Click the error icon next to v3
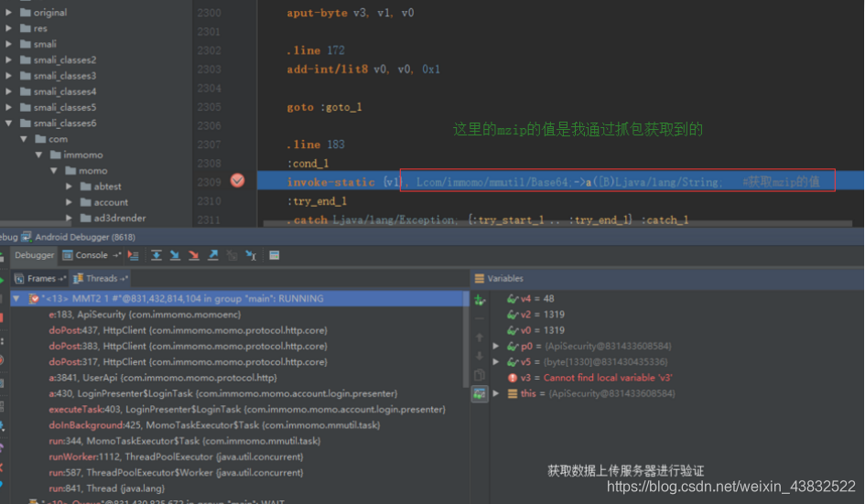Image resolution: width=865 pixels, height=504 pixels. point(513,378)
